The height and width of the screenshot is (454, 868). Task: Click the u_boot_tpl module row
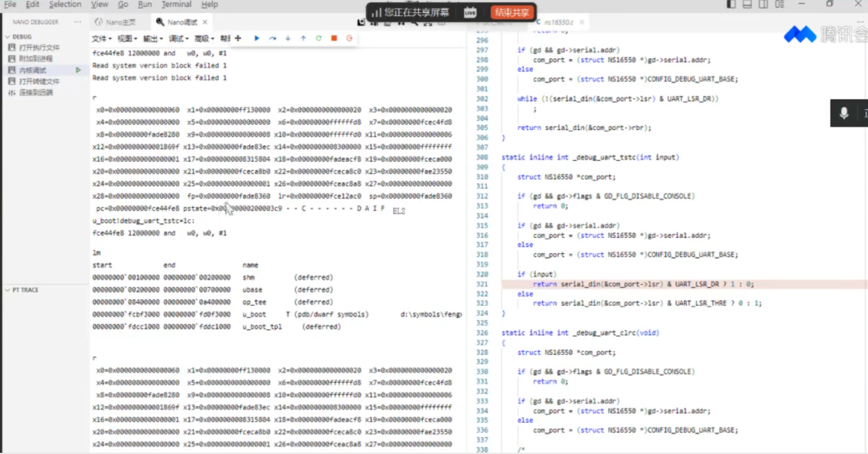pyautogui.click(x=216, y=327)
